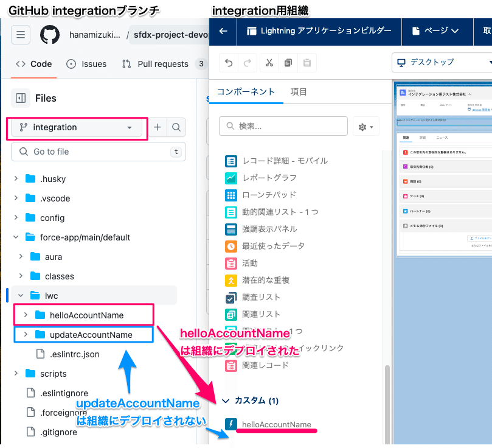492x448 pixels.
Task: Paste component with the clipboard icon
Action: pyautogui.click(x=307, y=63)
